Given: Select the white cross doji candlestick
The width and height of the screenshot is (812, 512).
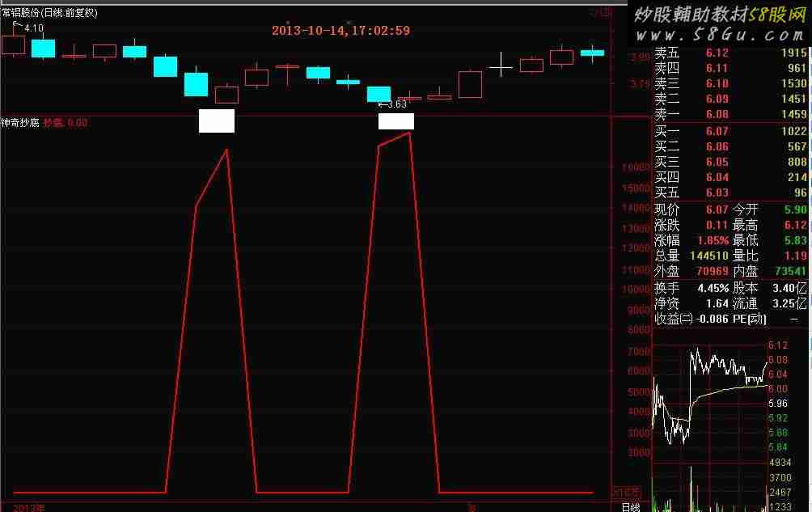Looking at the screenshot, I should coord(501,65).
